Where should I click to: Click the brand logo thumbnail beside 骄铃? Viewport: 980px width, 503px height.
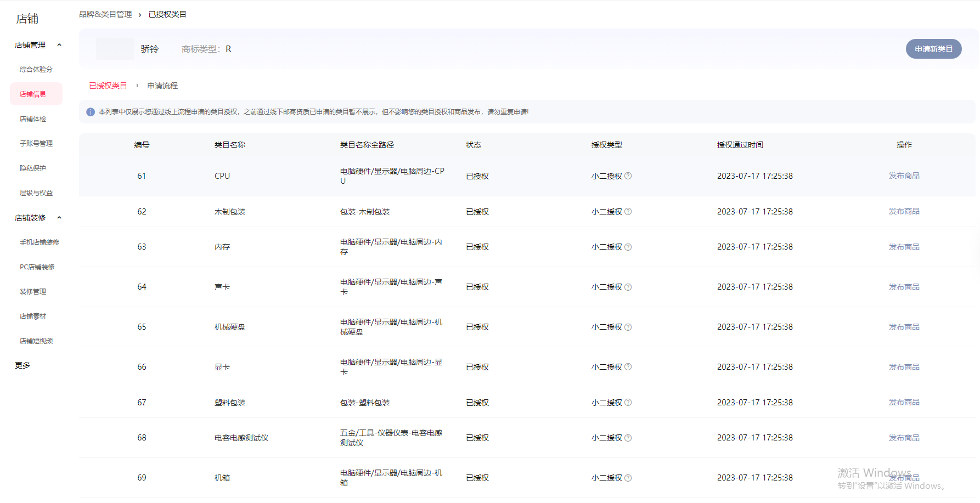click(x=115, y=49)
